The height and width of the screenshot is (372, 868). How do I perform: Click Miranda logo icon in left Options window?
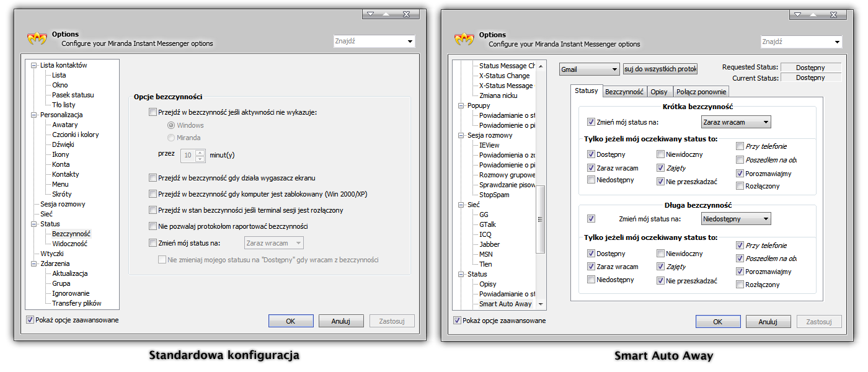click(37, 39)
